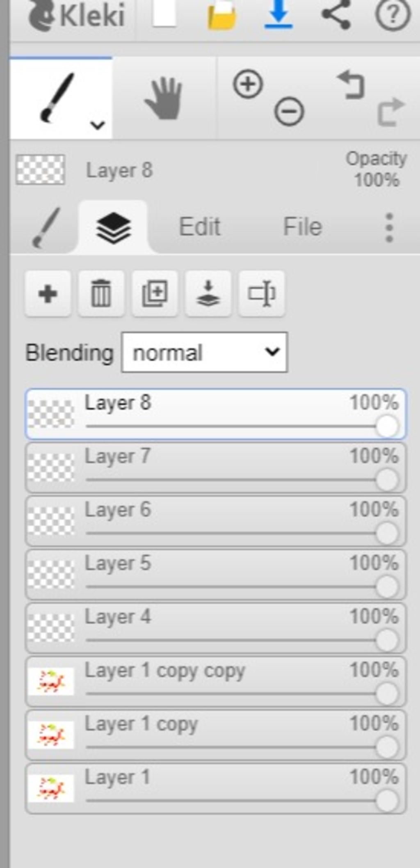Open the three-dot more options menu

pos(389,227)
